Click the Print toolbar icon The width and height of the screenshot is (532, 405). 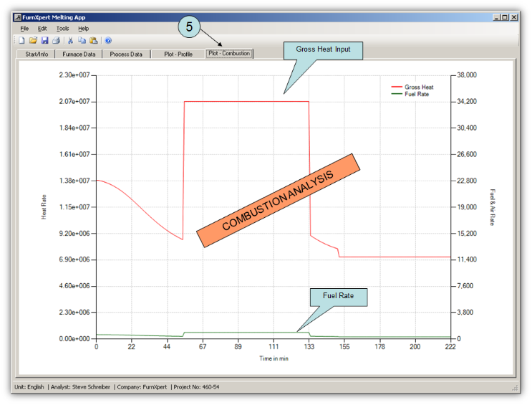[56, 40]
